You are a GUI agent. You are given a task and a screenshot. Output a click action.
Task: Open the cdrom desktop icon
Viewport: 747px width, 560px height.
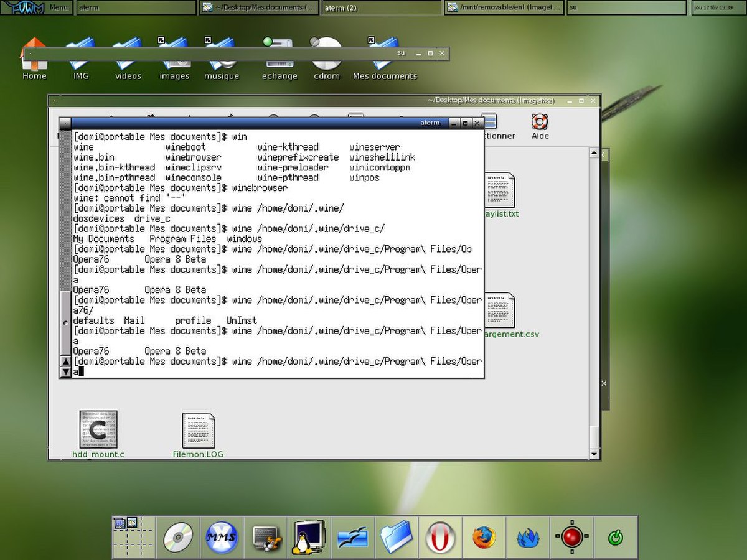tap(327, 59)
